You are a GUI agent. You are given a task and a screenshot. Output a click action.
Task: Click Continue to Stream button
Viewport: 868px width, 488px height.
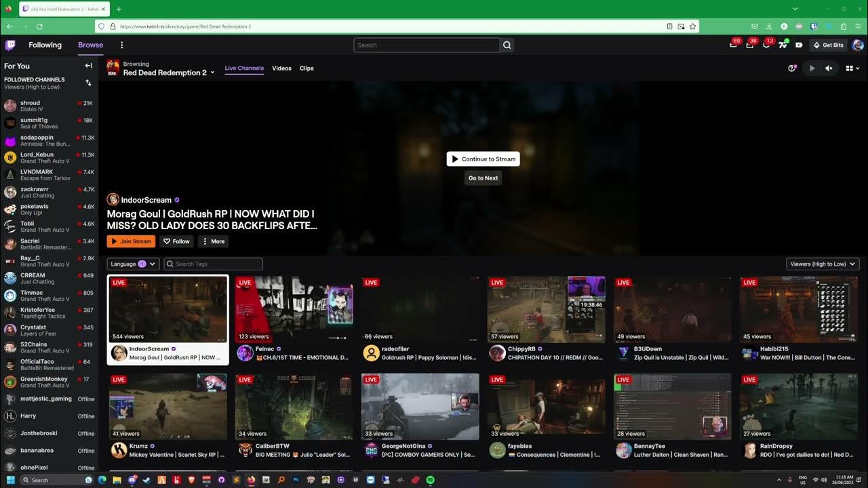point(483,159)
